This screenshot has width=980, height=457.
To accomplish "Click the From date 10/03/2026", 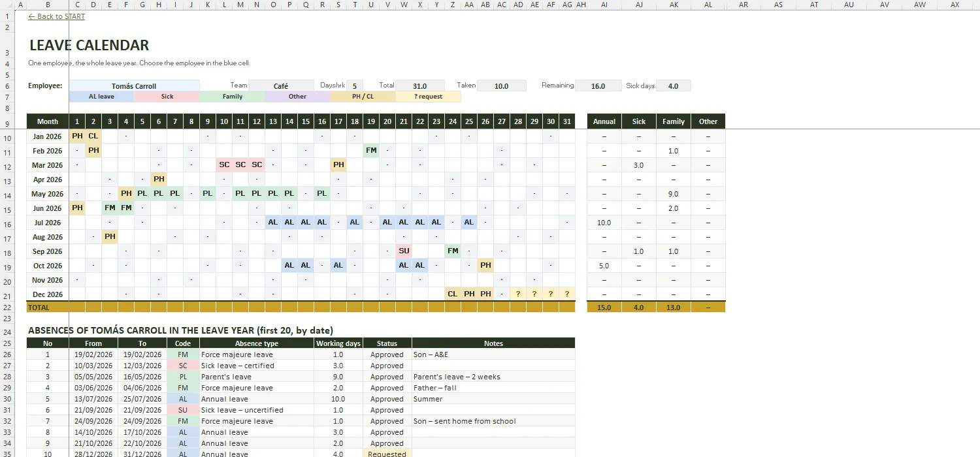I will coord(93,366).
